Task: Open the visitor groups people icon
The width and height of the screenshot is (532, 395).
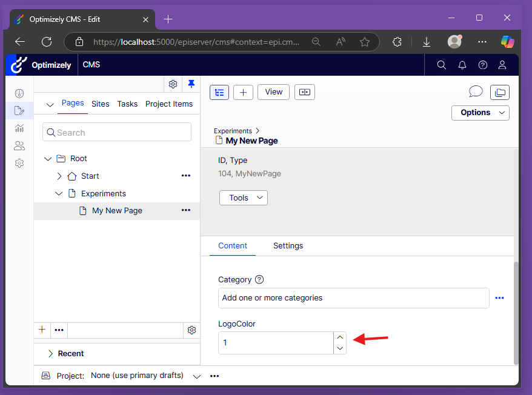Action: pyautogui.click(x=19, y=146)
